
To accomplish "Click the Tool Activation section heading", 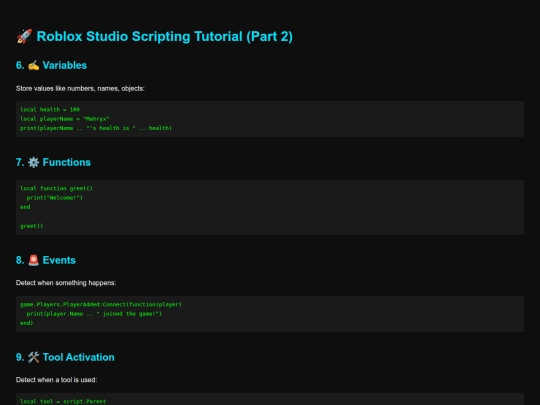I will [65, 357].
